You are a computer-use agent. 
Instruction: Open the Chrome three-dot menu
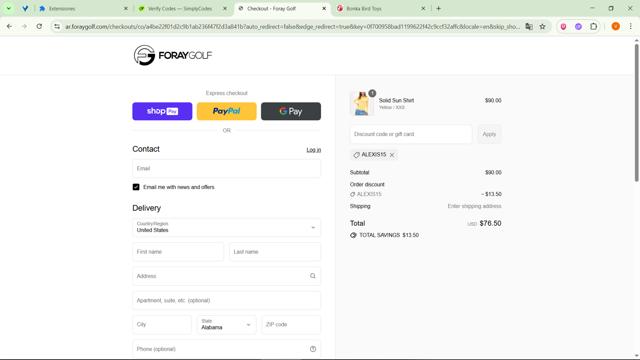tap(630, 27)
